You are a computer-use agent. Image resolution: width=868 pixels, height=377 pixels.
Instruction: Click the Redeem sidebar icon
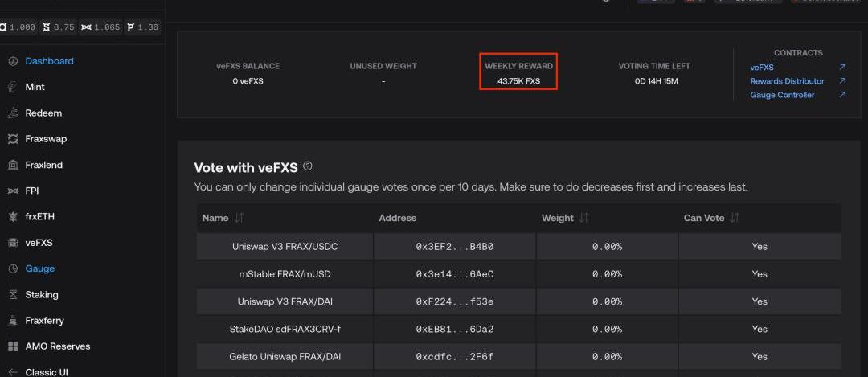point(13,113)
